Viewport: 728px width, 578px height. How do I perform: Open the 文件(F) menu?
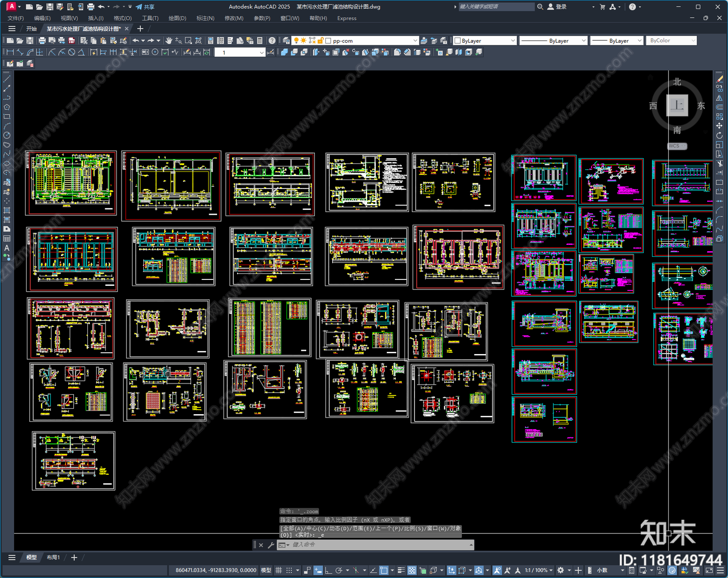(15, 18)
